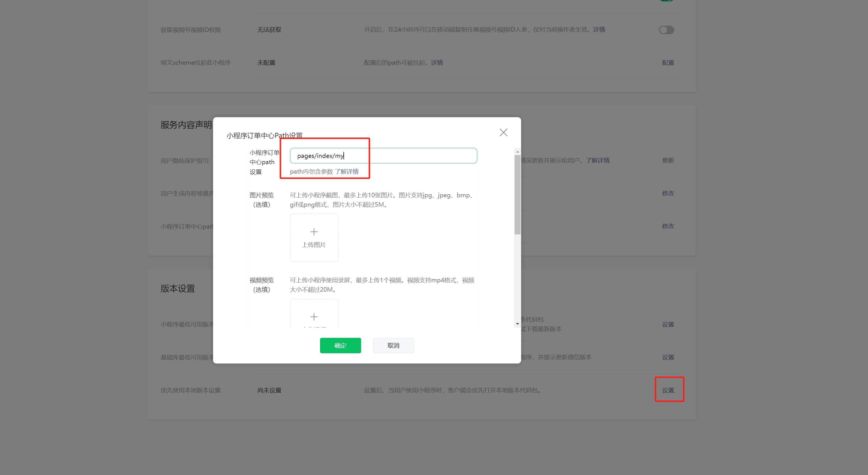Click the 取消 button in the dialog
The height and width of the screenshot is (475, 868).
[x=393, y=345]
